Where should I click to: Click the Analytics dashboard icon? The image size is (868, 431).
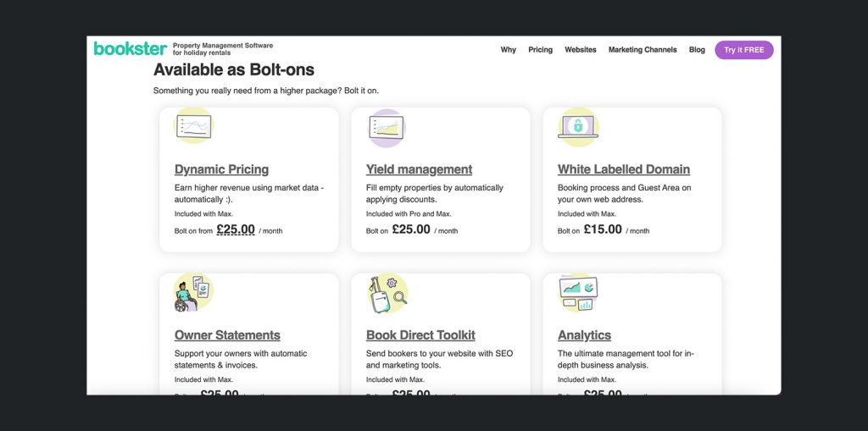point(578,292)
